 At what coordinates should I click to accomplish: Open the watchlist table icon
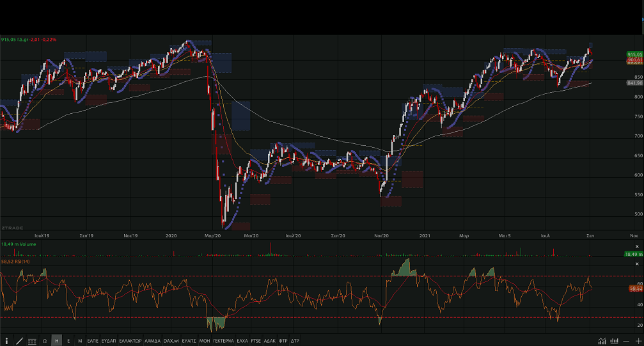pos(32,341)
